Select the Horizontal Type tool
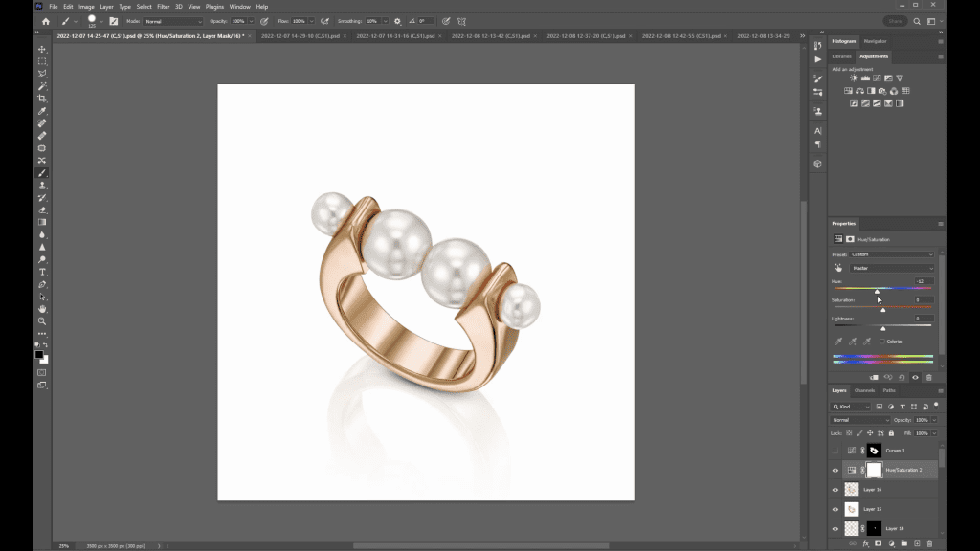Viewport: 980px width, 551px height. [42, 273]
